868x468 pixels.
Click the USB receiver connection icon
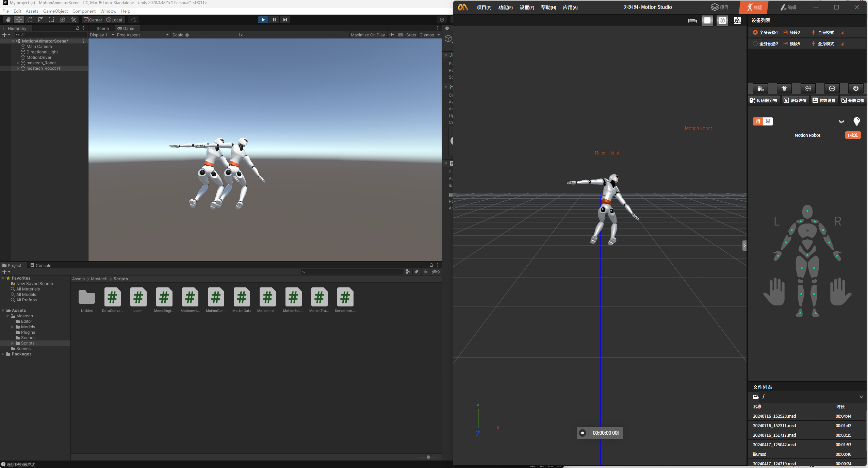coord(760,88)
